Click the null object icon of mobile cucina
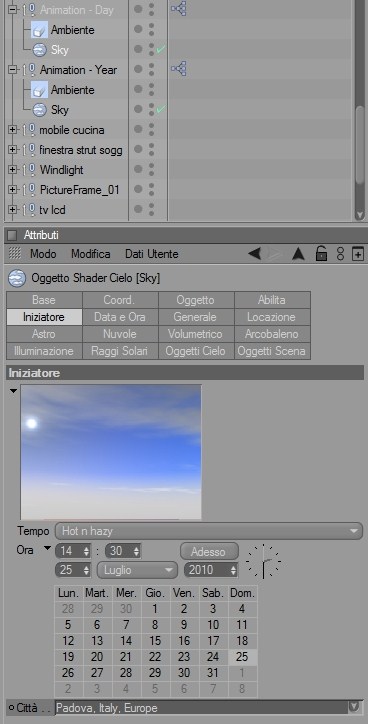 [29, 130]
